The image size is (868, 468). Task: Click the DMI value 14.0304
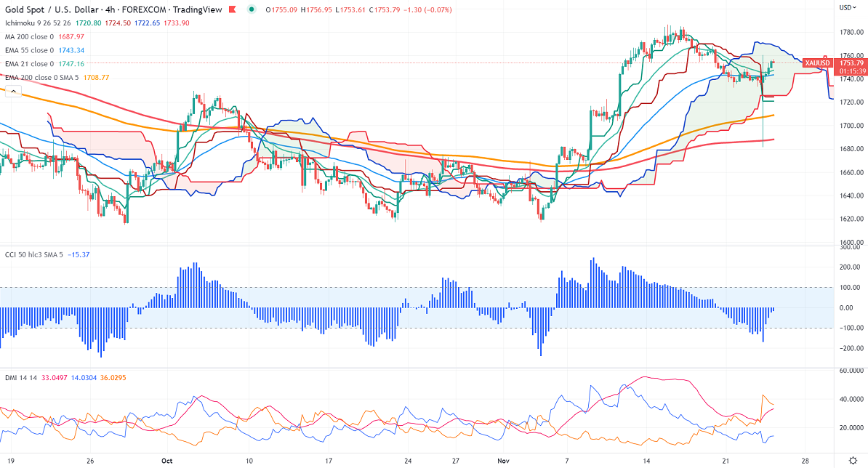point(84,378)
